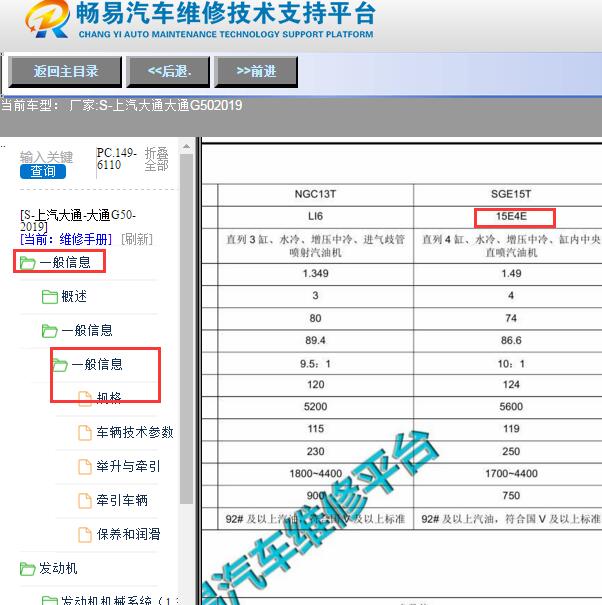
Task: Click the 发动机 folder icon
Action: [27, 569]
